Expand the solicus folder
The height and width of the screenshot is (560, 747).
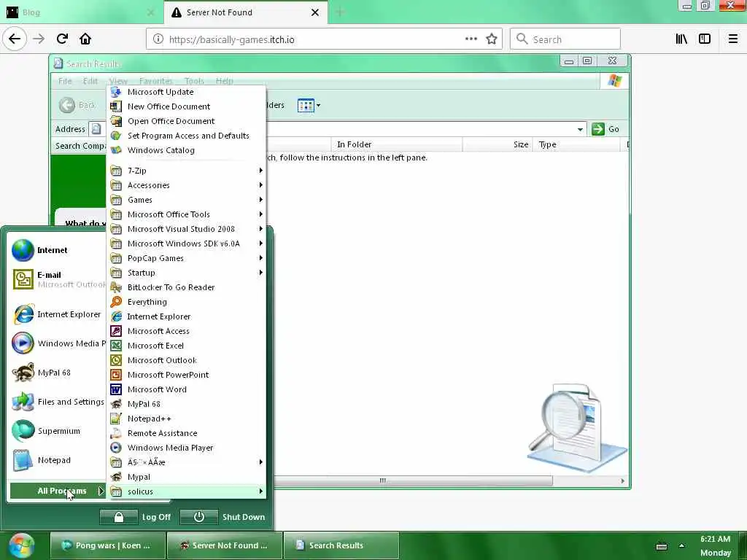[186, 491]
